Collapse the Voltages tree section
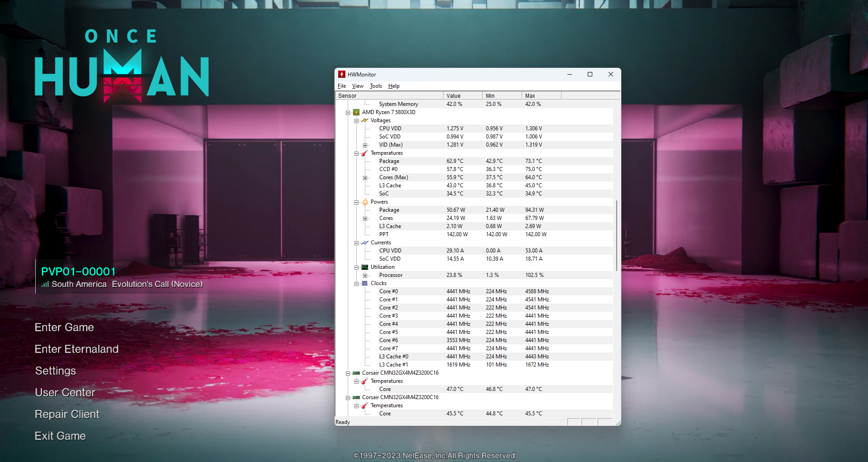The width and height of the screenshot is (868, 462). tap(356, 121)
